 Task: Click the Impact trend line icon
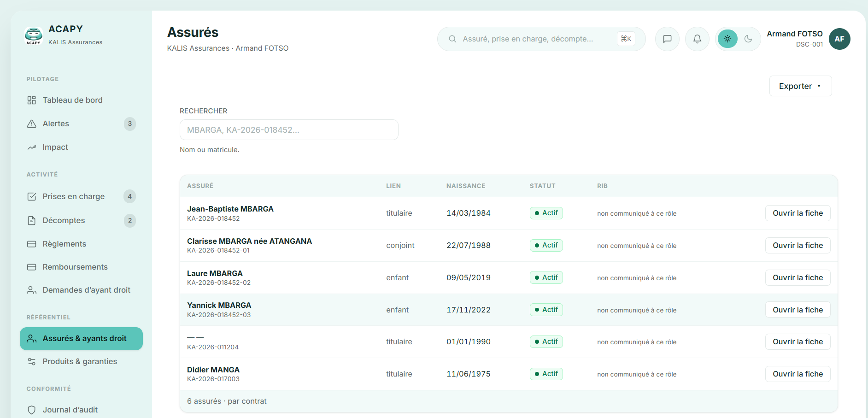[31, 147]
